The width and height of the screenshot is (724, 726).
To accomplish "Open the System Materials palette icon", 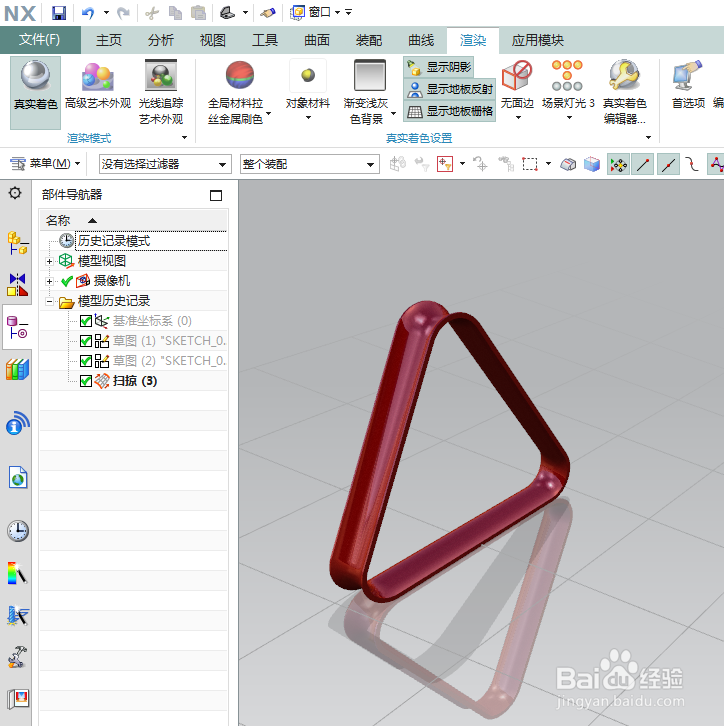I will pyautogui.click(x=18, y=573).
